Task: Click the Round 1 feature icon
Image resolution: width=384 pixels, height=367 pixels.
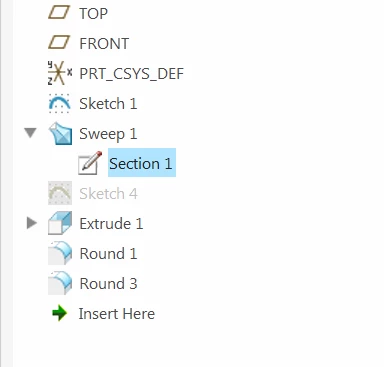Action: click(60, 253)
